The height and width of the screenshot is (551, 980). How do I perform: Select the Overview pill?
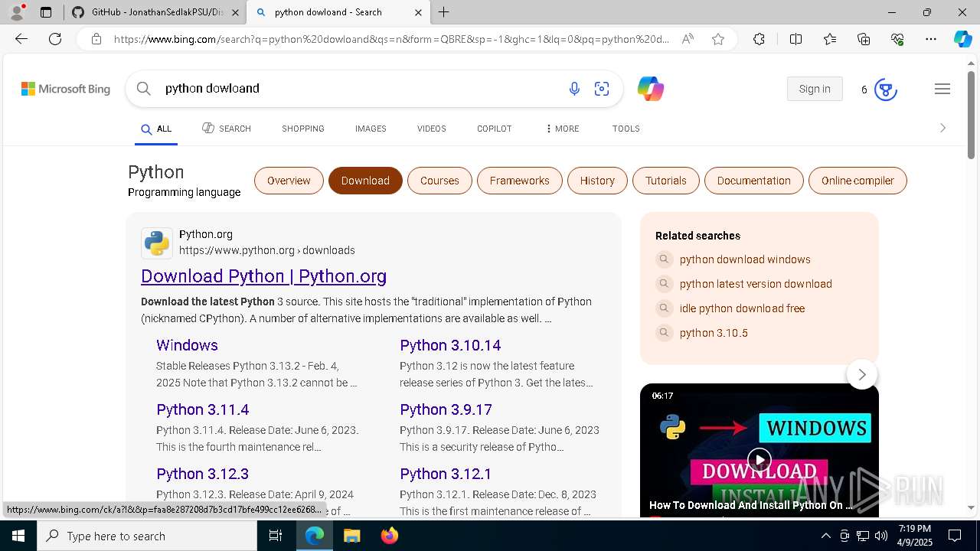click(x=289, y=181)
